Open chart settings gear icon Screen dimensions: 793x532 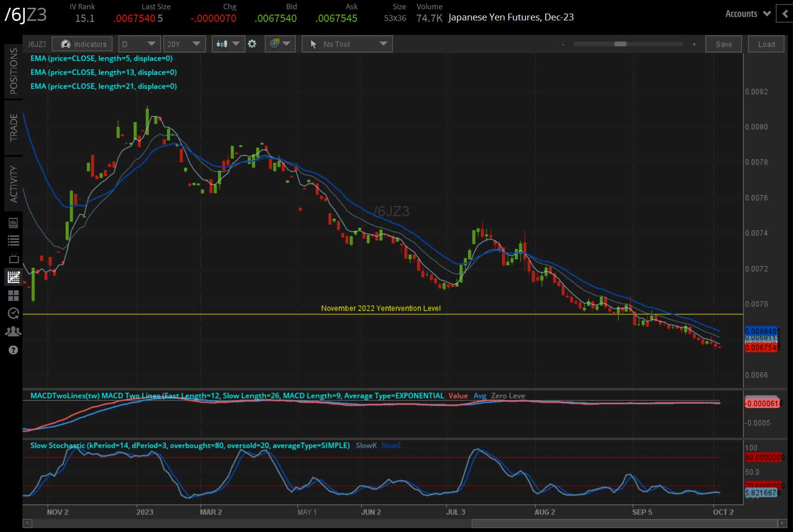pos(252,44)
